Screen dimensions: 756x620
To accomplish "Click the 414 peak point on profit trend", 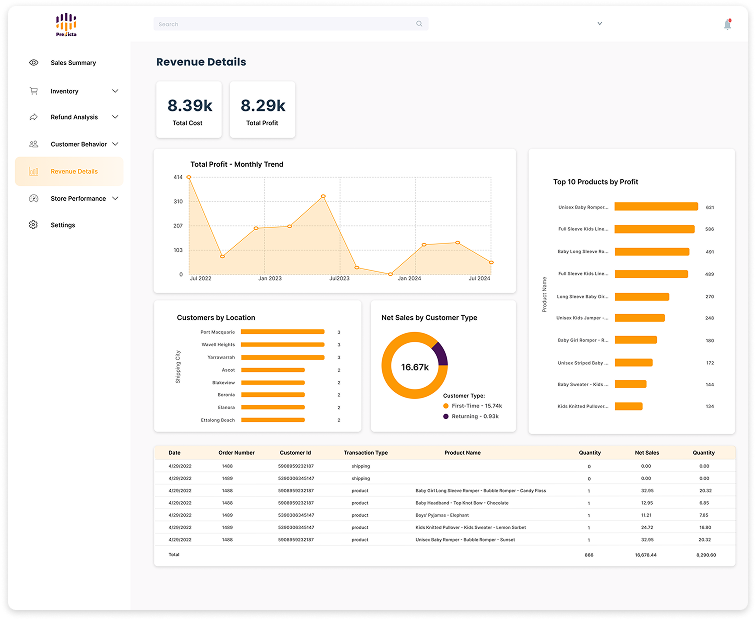I will click(x=189, y=177).
